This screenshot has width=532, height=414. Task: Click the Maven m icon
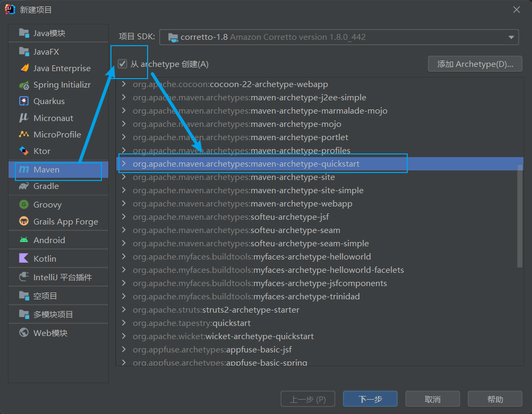click(x=24, y=169)
